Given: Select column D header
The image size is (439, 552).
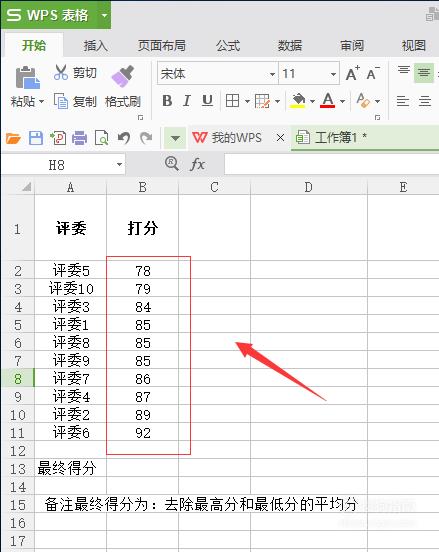Looking at the screenshot, I should (308, 187).
